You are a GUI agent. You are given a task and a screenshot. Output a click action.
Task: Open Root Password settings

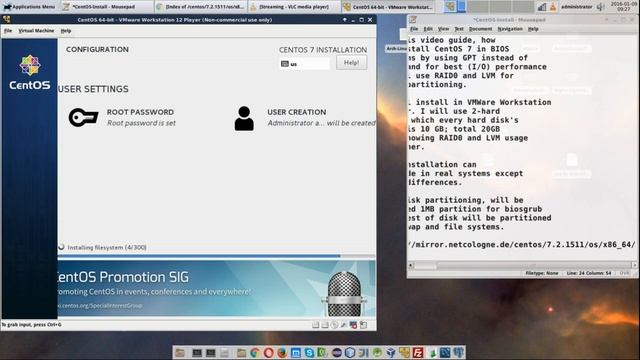click(122, 118)
